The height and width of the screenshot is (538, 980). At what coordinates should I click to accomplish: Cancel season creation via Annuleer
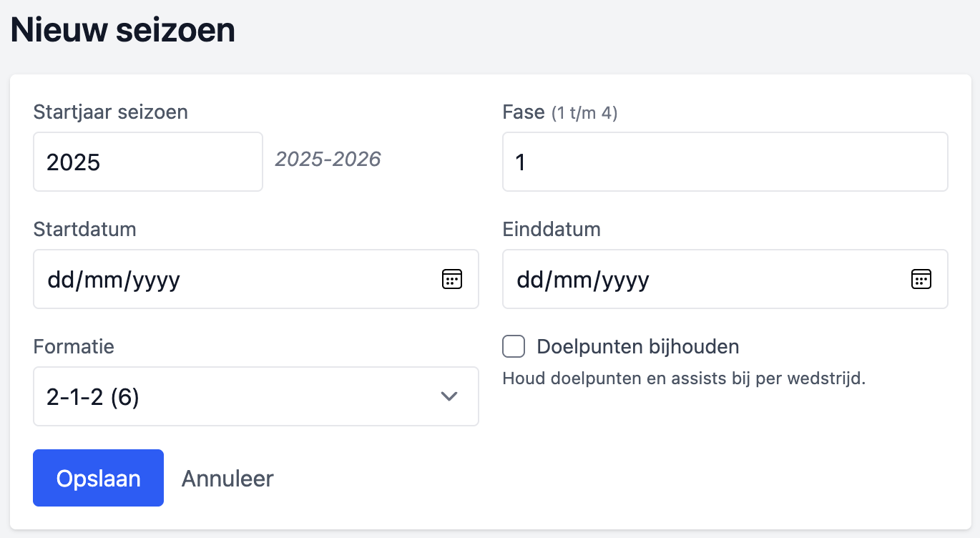[227, 478]
